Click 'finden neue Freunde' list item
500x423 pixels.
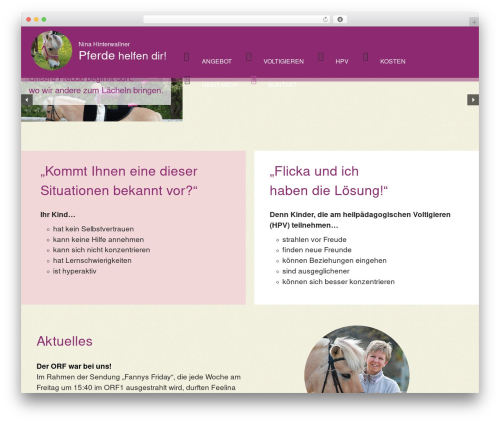tap(317, 250)
